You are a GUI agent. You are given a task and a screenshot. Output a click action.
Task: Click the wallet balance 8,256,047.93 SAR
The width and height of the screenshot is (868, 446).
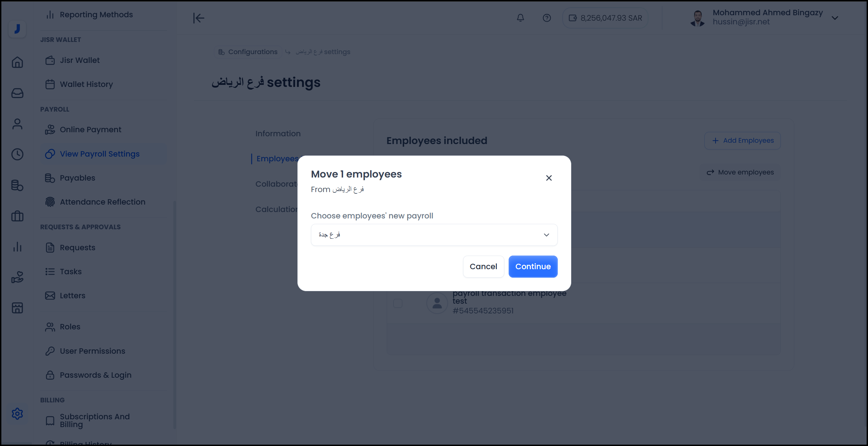[605, 18]
